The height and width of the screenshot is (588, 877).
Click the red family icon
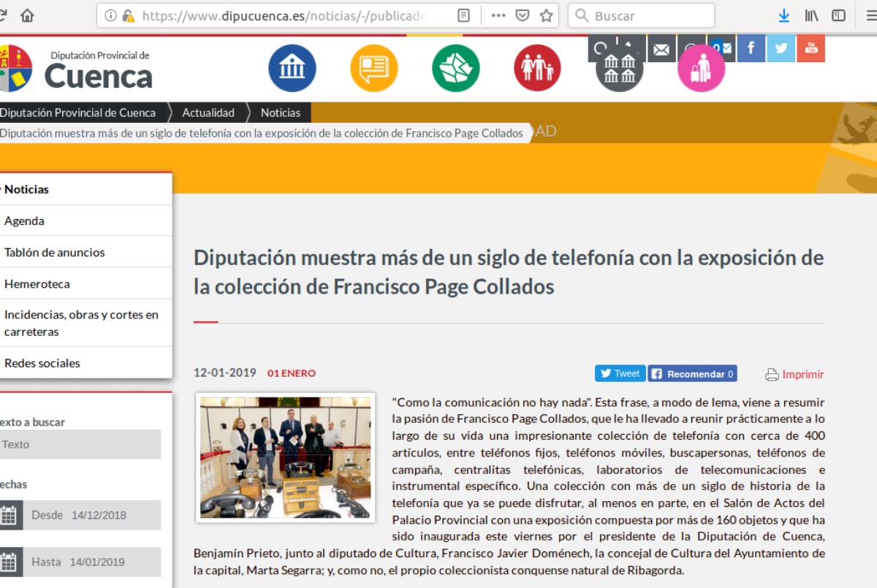(537, 68)
